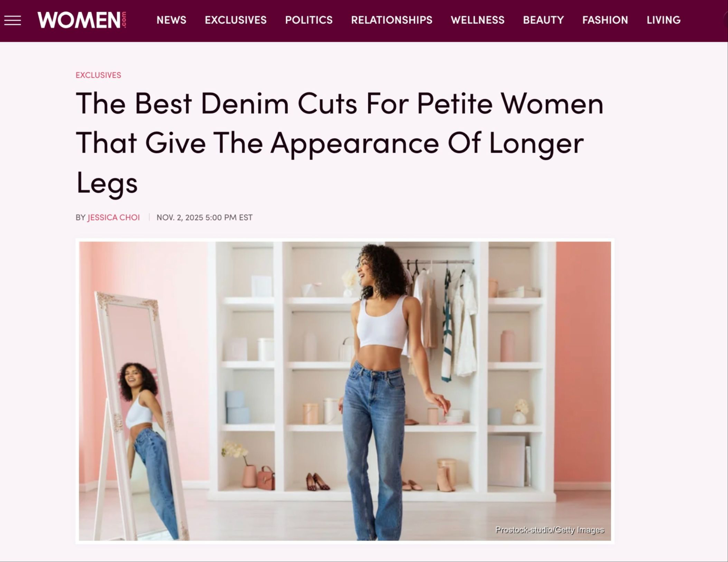Viewport: 728px width, 562px height.
Task: Navigate to the WELLNESS section
Action: 478,20
